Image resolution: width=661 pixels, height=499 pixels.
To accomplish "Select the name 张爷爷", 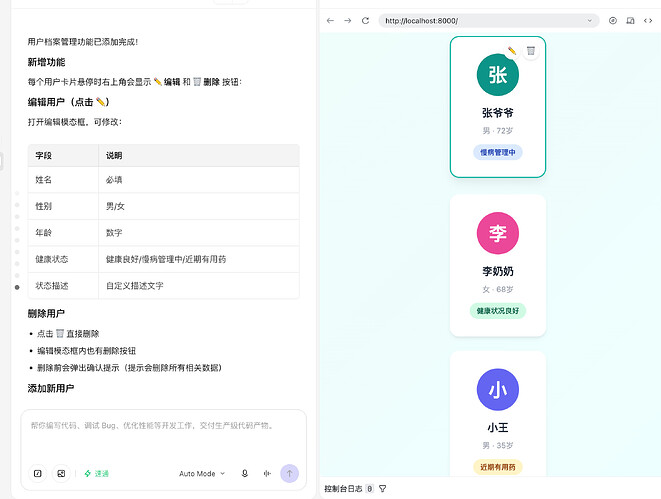I will click(498, 113).
